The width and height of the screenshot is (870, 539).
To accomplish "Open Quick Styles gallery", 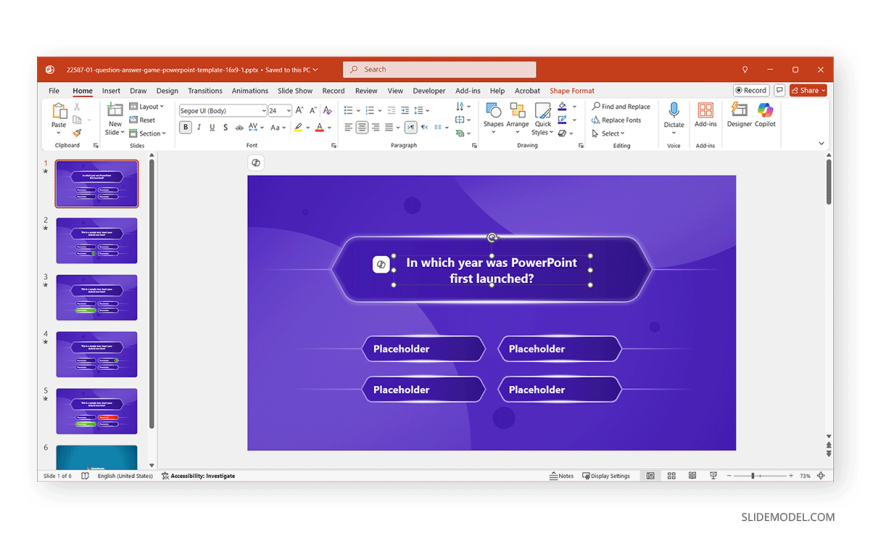I will [x=542, y=117].
